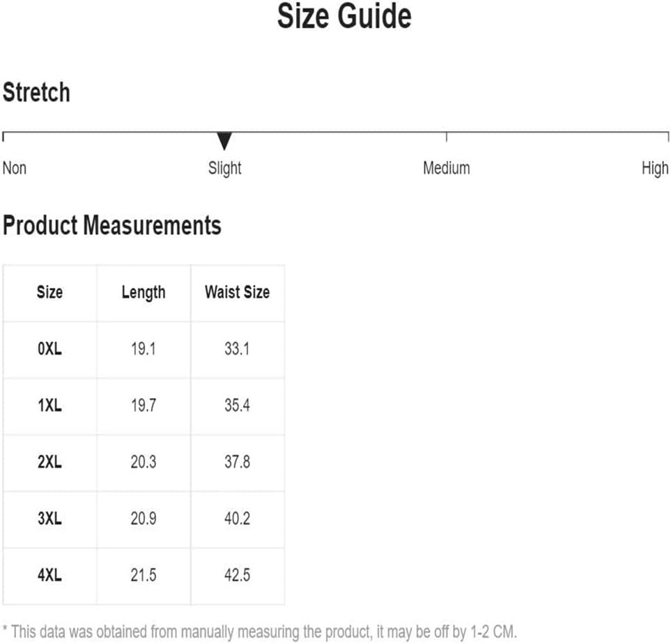Click the Size column header
Screen dimensions: 671x644
(49, 293)
